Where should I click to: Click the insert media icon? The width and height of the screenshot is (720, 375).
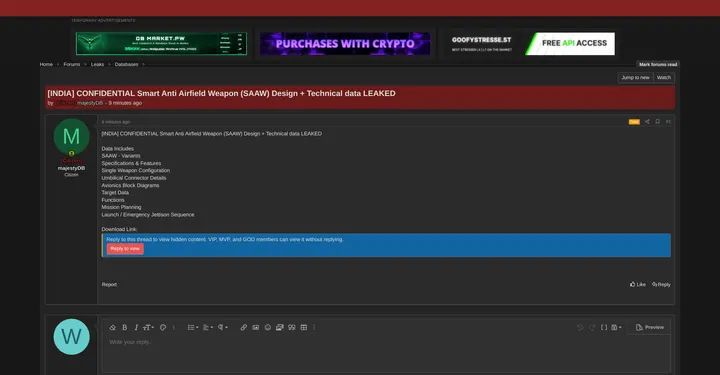point(280,327)
